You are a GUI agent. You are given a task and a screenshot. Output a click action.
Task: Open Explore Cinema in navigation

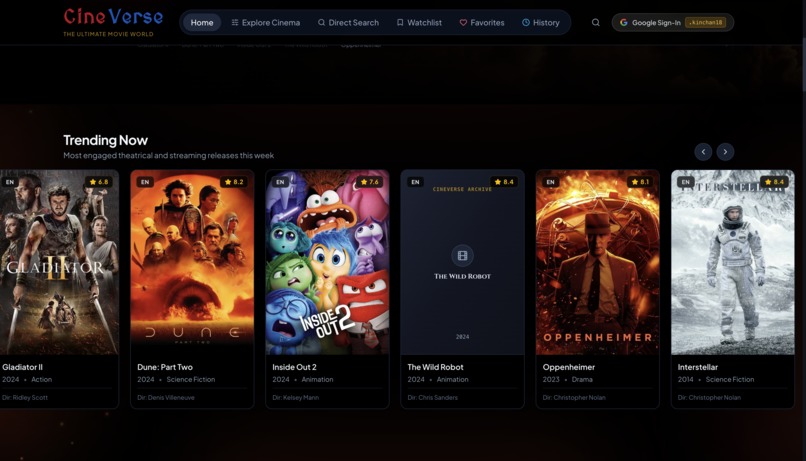266,23
